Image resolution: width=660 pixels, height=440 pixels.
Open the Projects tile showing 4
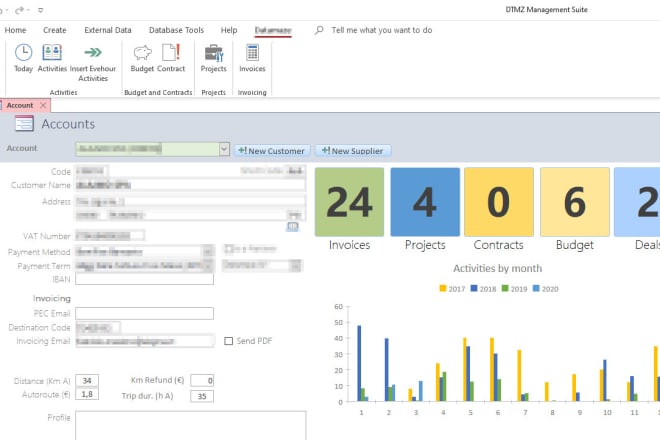[x=425, y=202]
